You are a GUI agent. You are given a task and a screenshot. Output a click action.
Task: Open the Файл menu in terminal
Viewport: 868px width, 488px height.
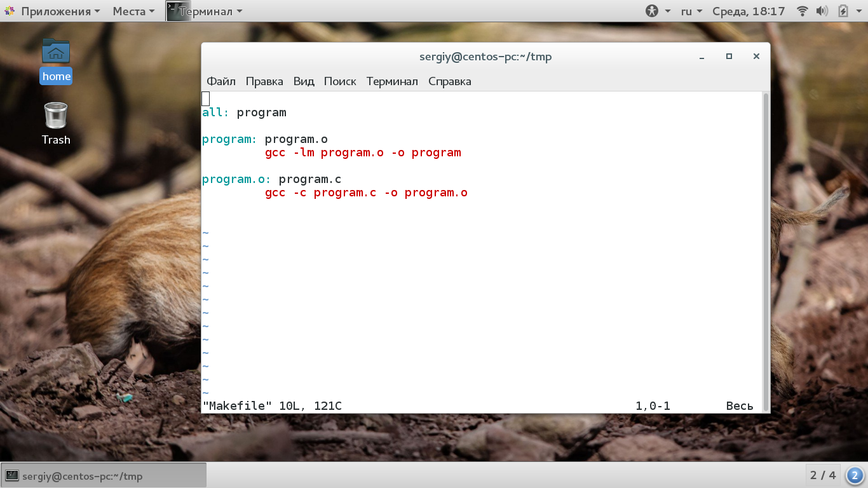(221, 81)
